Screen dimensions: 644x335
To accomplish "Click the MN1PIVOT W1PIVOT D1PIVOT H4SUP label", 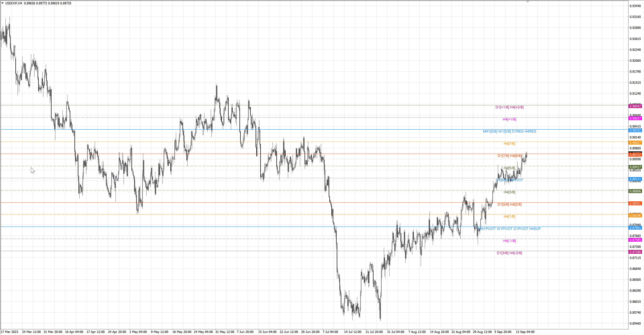I will 509,229.
